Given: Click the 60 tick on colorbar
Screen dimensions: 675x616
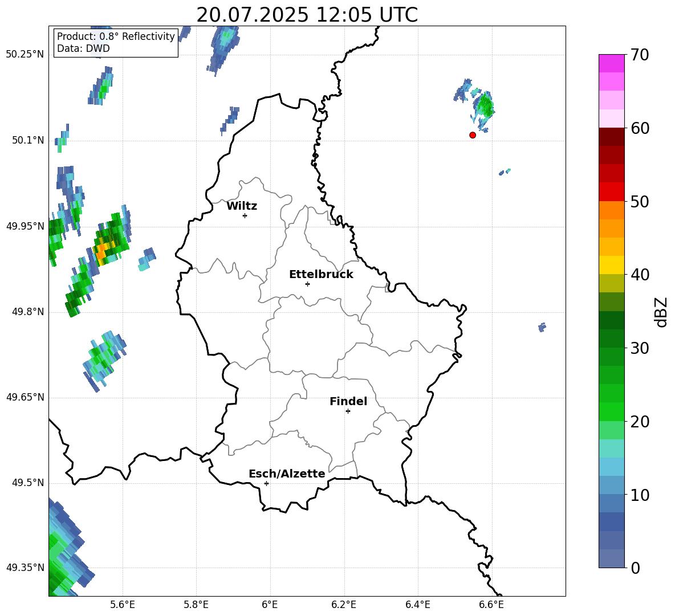Looking at the screenshot, I should (640, 128).
